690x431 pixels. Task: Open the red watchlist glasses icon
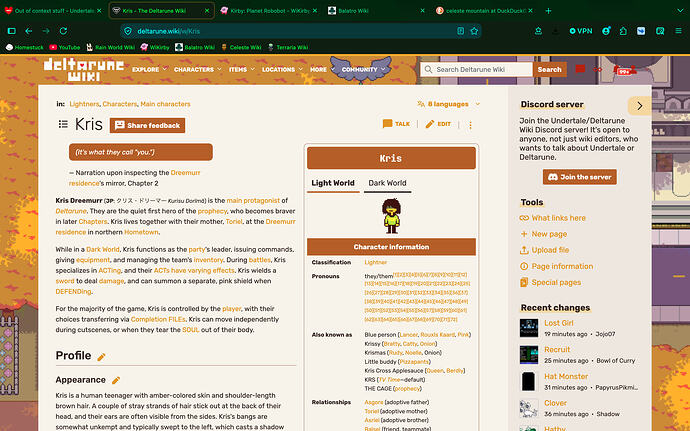(x=597, y=70)
